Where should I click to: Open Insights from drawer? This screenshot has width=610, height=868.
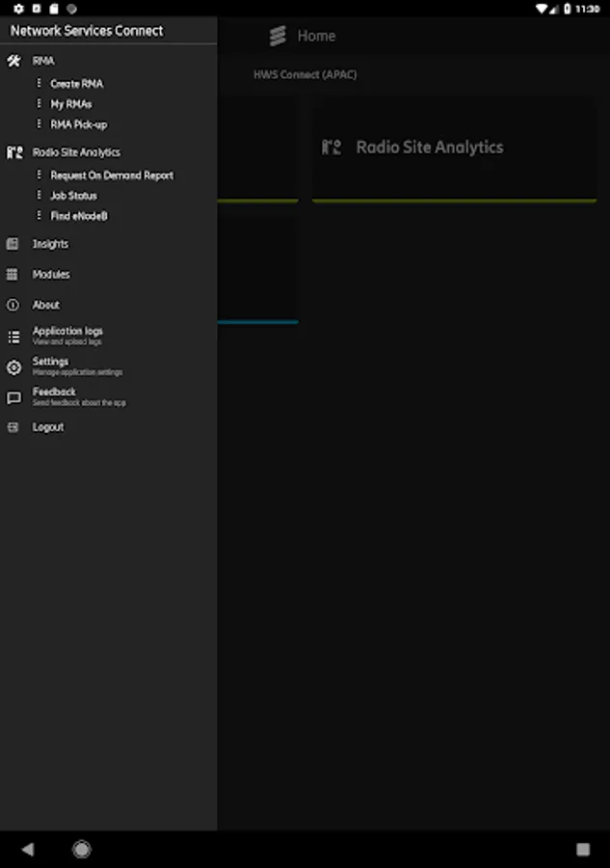[x=50, y=244]
